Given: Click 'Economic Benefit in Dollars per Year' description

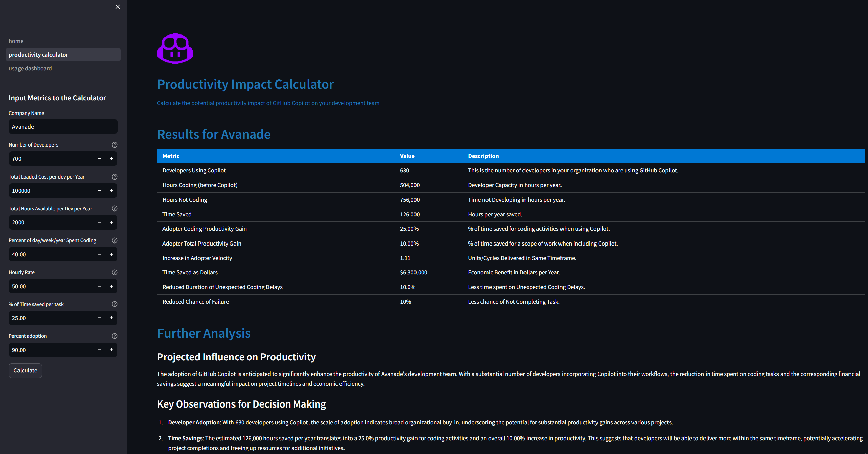Looking at the screenshot, I should 514,272.
